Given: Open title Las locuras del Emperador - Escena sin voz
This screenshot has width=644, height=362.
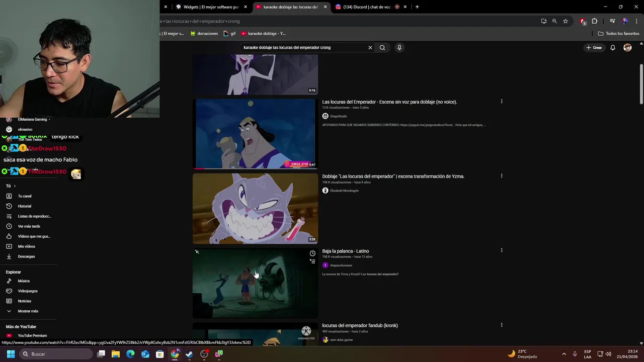Looking at the screenshot, I should pos(389,102).
